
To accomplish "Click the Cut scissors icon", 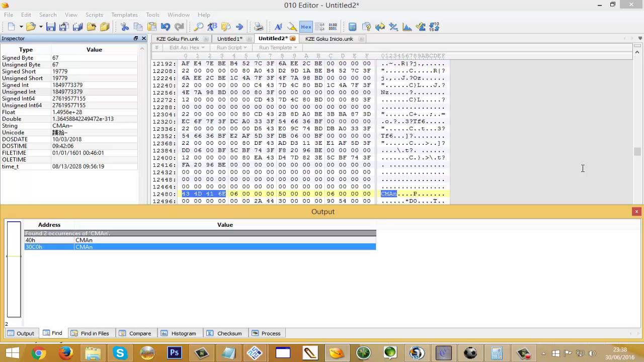I will pos(125,27).
